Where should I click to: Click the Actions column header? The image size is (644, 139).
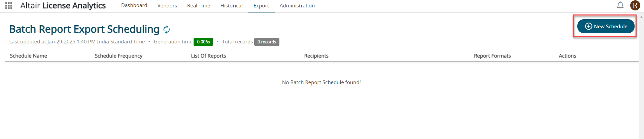point(567,56)
